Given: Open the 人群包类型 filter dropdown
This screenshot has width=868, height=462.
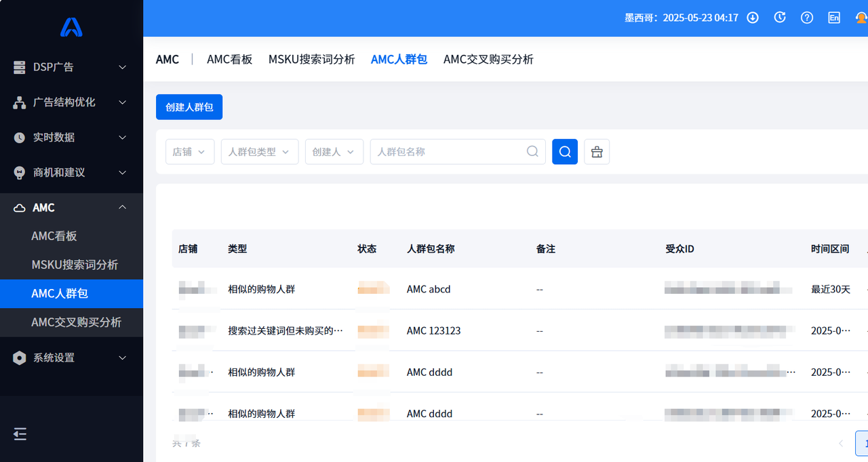Looking at the screenshot, I should (x=260, y=151).
